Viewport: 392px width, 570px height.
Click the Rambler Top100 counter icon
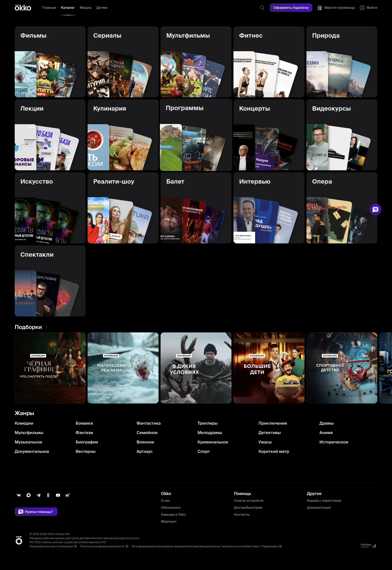[x=368, y=545]
